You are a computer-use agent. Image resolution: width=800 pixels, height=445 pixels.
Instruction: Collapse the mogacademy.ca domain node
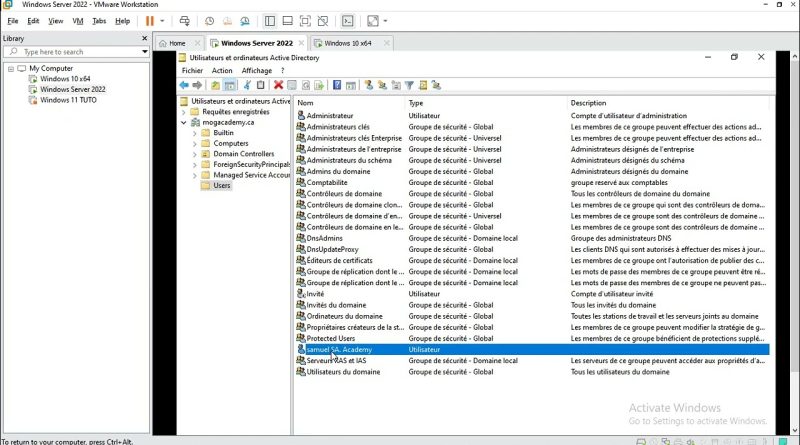184,122
